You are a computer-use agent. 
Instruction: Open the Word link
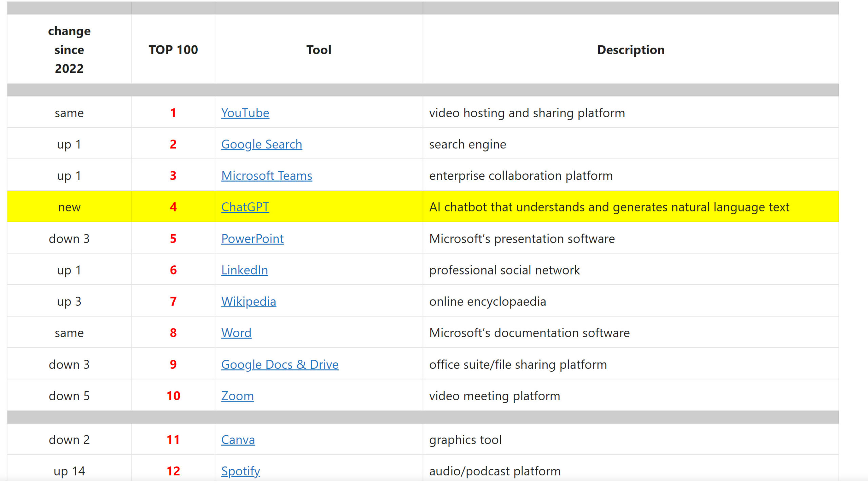pos(236,333)
